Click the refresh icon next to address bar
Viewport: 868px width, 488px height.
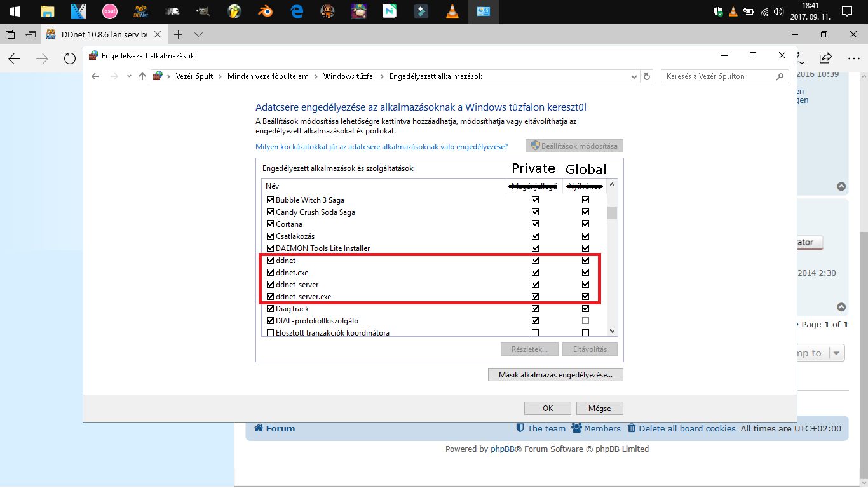pyautogui.click(x=647, y=76)
